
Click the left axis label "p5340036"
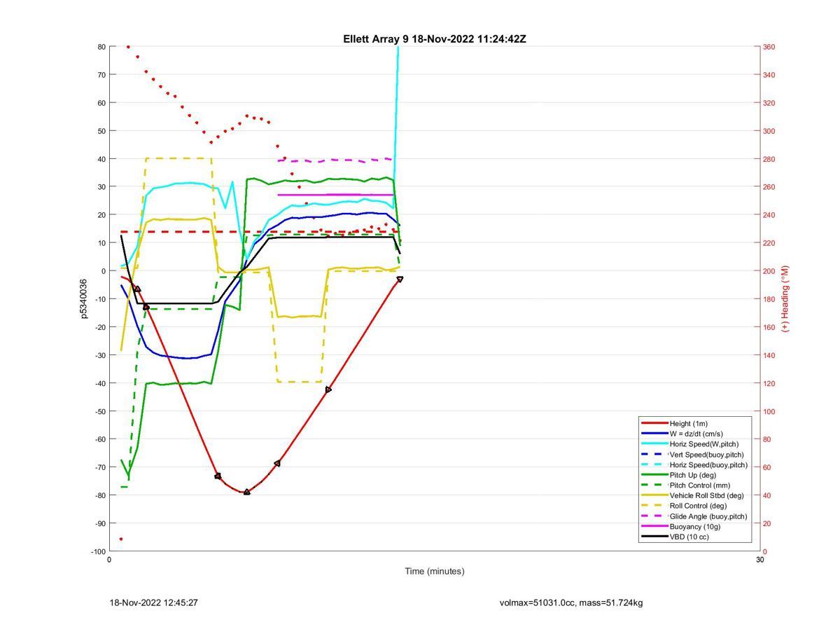(84, 298)
